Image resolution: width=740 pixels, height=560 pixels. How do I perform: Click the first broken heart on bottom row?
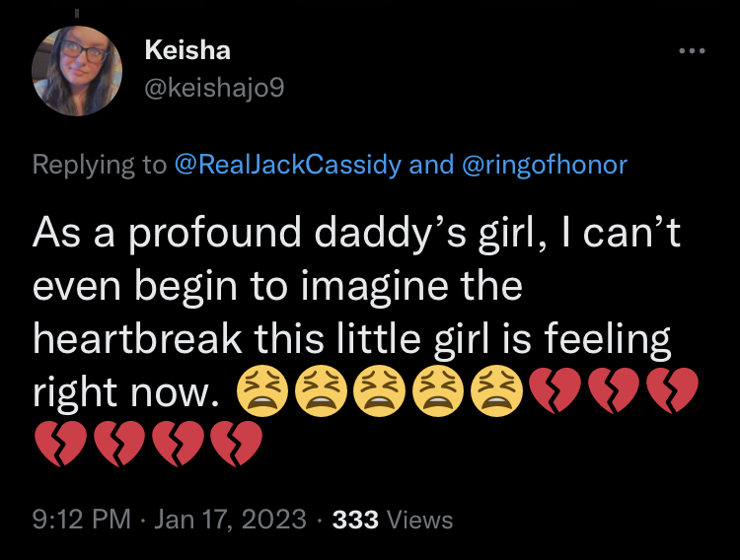[59, 444]
